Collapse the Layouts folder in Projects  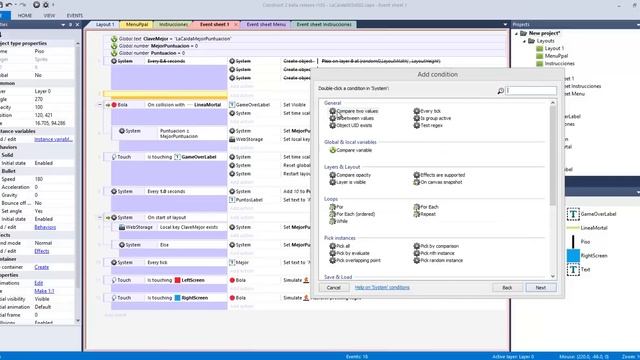524,41
